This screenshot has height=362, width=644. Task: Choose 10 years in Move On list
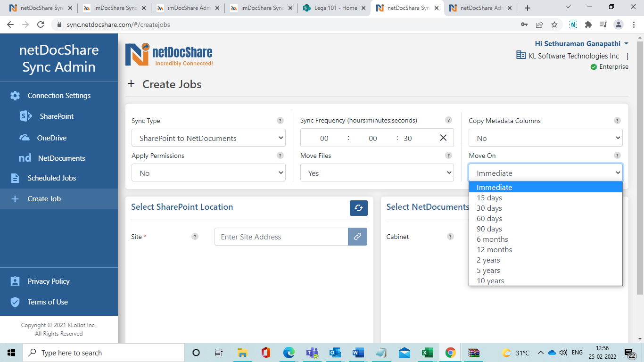click(545, 281)
